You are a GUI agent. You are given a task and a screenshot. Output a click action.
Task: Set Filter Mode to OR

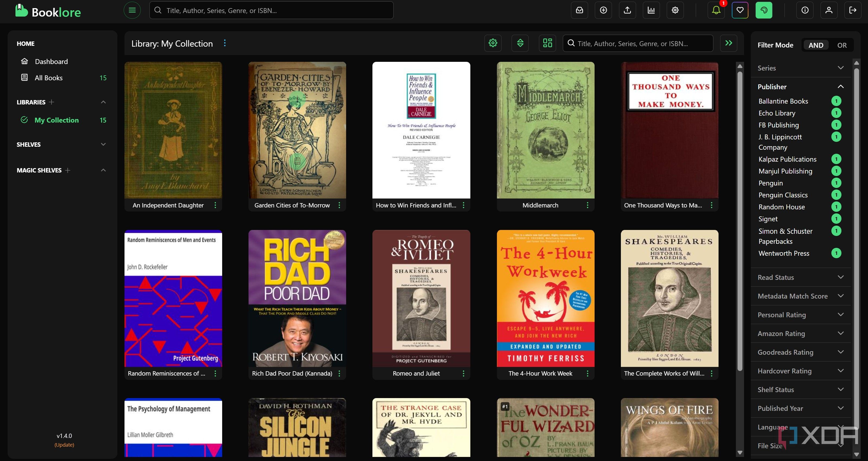click(x=842, y=45)
